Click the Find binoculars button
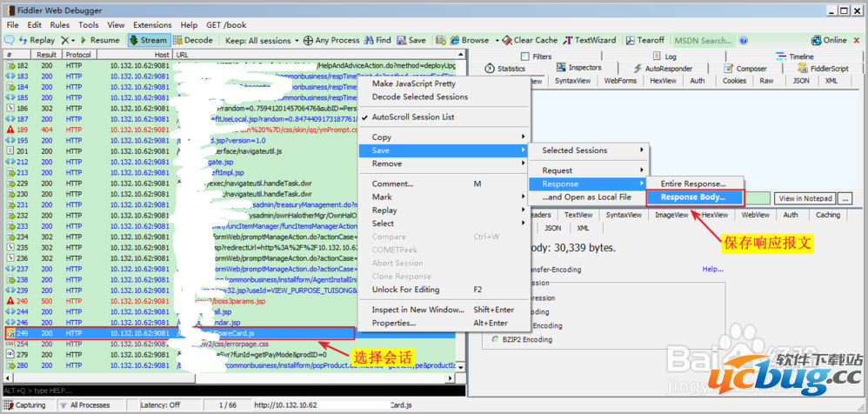 tap(377, 40)
